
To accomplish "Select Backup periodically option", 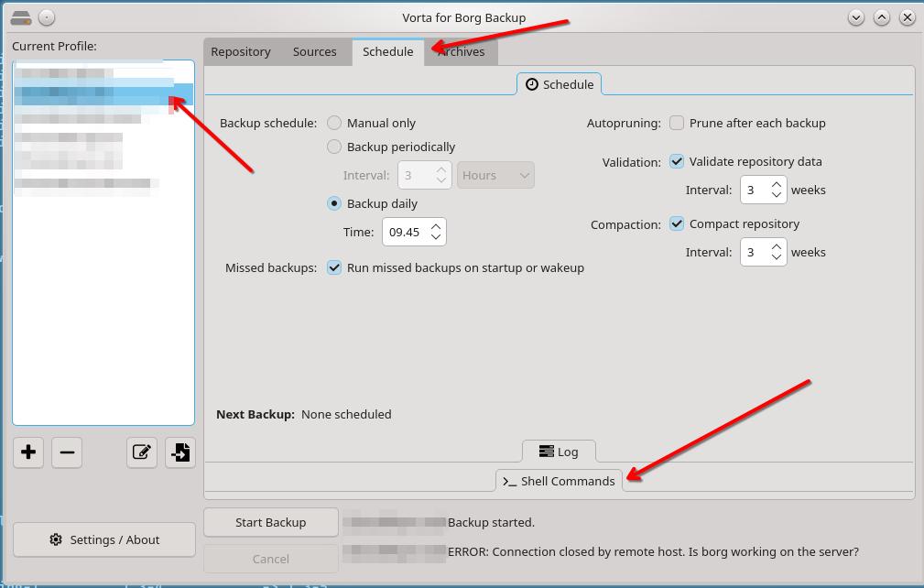I will [x=334, y=147].
